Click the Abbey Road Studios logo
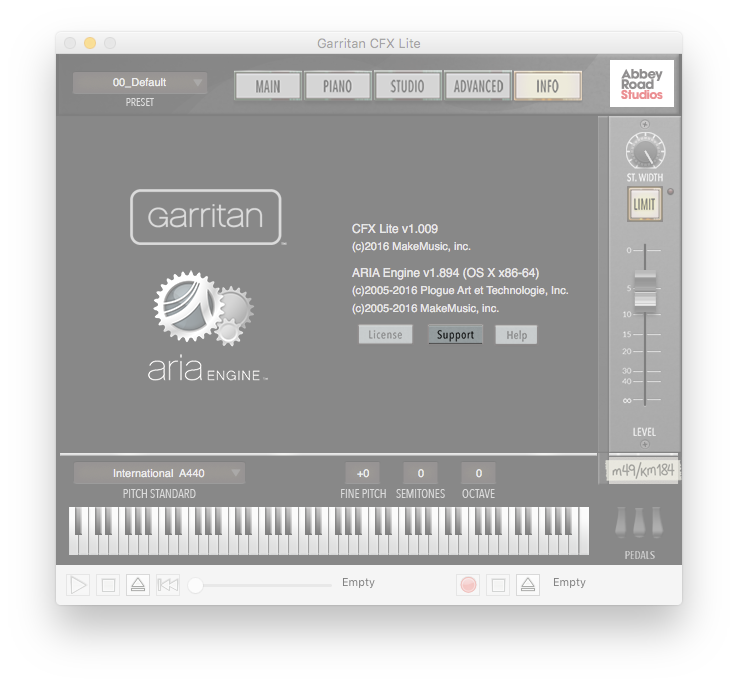The image size is (738, 685). tap(642, 83)
